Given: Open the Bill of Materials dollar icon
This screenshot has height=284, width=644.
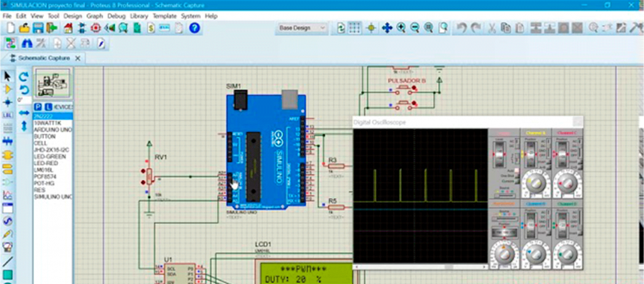Looking at the screenshot, I should pyautogui.click(x=151, y=28).
